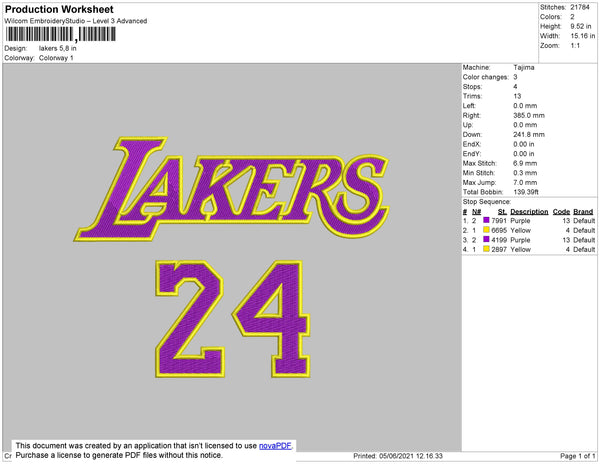Click the 'Description' column header

(529, 212)
